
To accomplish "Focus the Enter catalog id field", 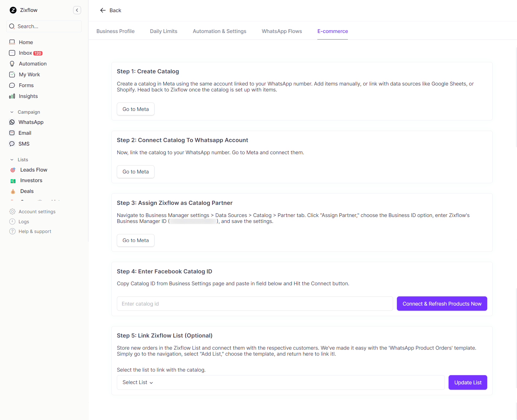I will pos(255,304).
